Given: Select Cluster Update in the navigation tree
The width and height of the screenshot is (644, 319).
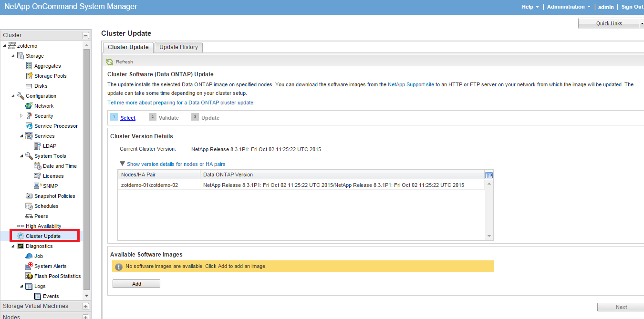Looking at the screenshot, I should coord(43,236).
